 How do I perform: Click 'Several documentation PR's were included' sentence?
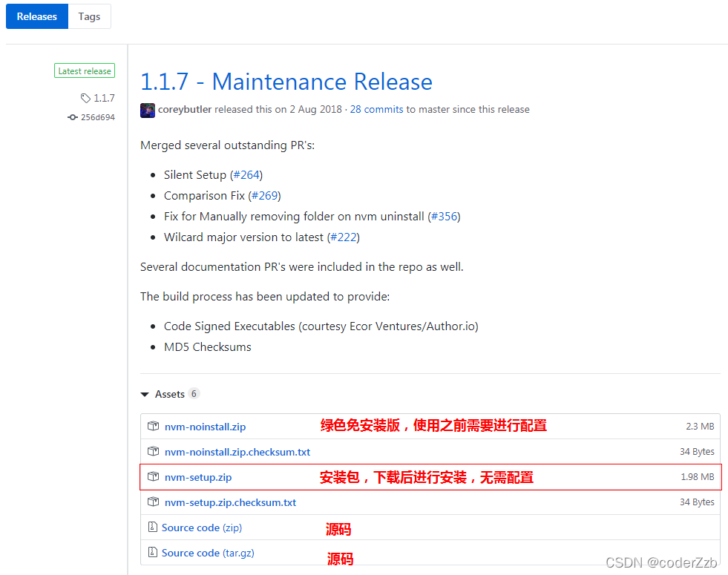click(302, 267)
